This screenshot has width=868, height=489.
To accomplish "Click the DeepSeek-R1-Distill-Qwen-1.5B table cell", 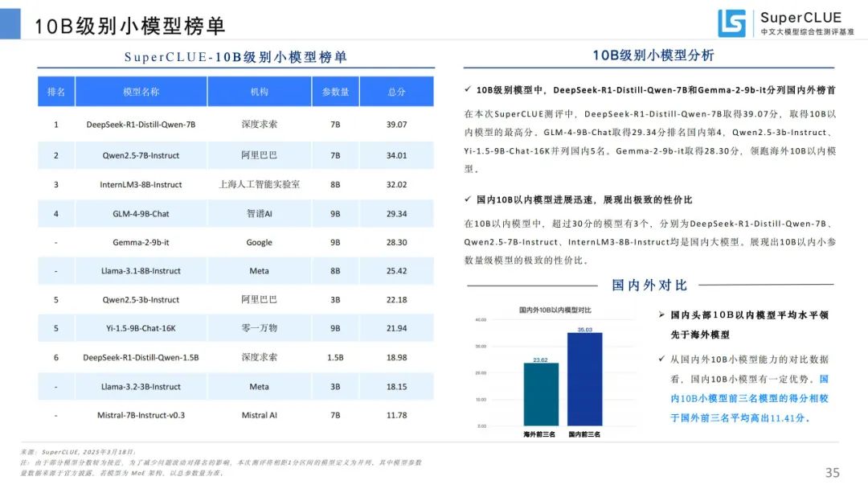I will tap(141, 358).
